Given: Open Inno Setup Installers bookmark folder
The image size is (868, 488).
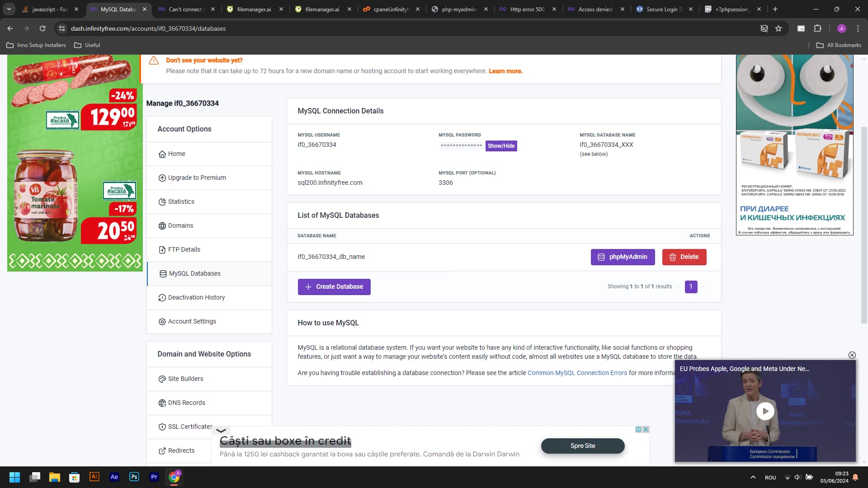Looking at the screenshot, I should [x=36, y=45].
